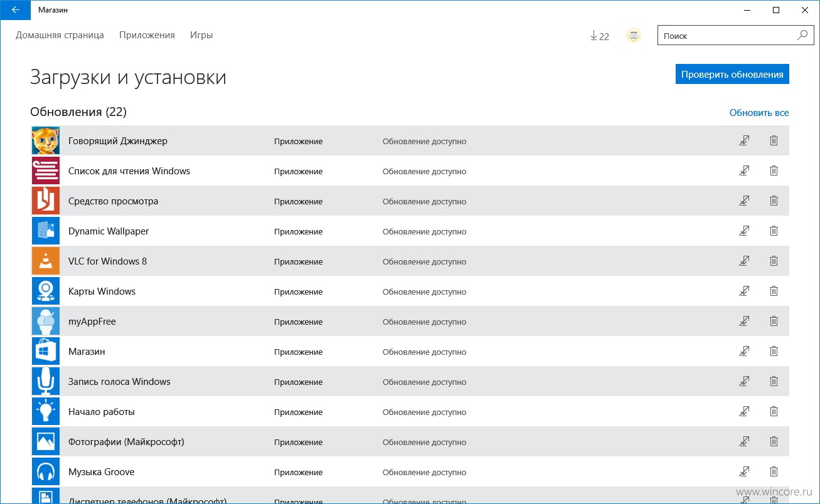Select myAppFree app name
Screen dimensions: 820x504
(x=92, y=322)
